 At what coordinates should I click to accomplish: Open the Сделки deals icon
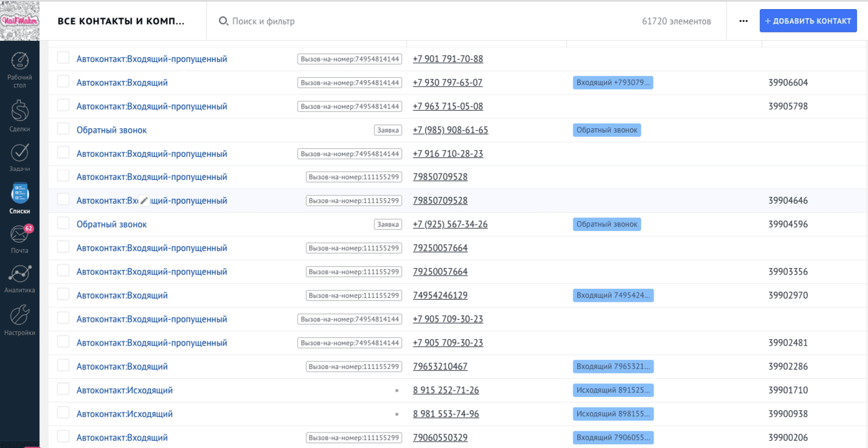(x=19, y=112)
